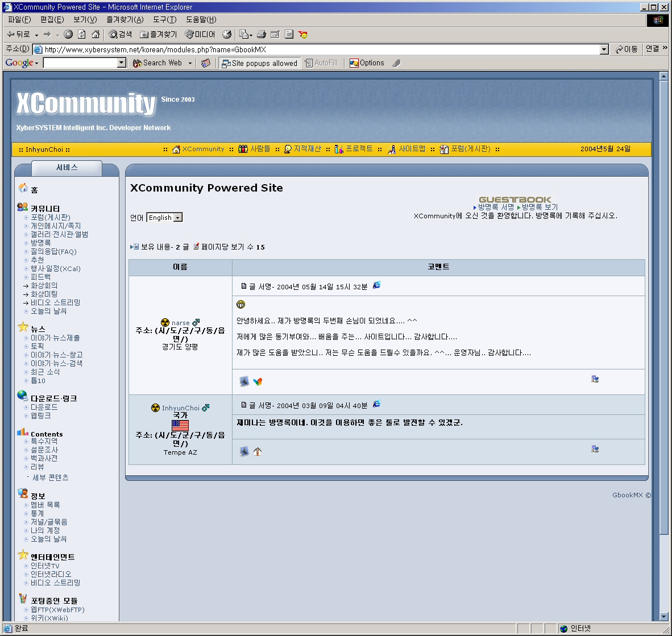Click 멤버 목록 in the sidebar
Image resolution: width=672 pixels, height=636 pixels.
45,505
